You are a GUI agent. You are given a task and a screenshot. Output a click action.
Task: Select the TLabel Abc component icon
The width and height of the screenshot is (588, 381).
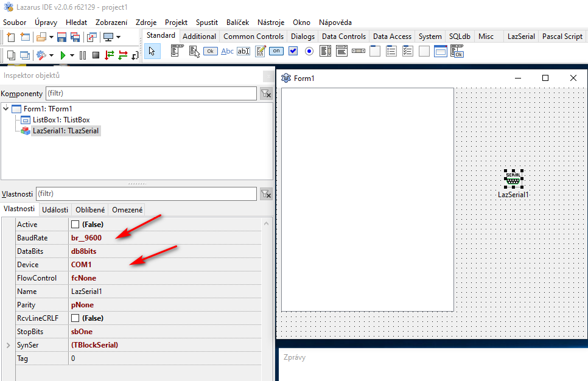point(227,51)
